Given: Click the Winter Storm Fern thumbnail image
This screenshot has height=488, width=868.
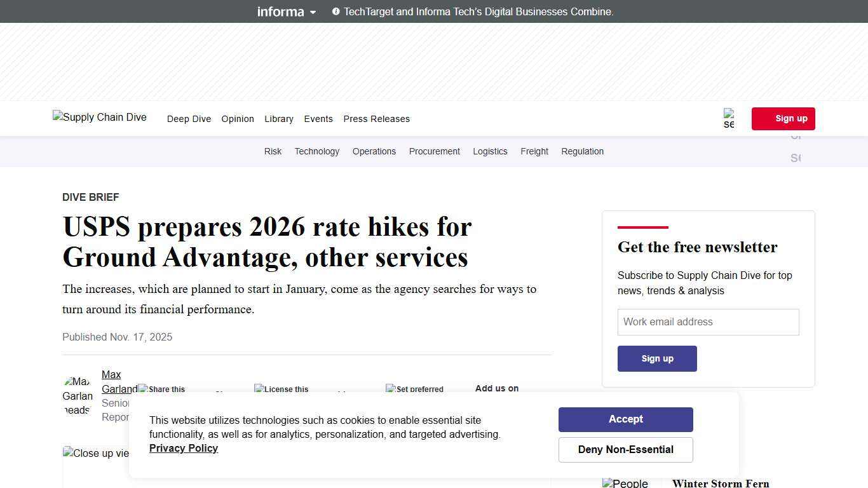Looking at the screenshot, I should coord(625,483).
